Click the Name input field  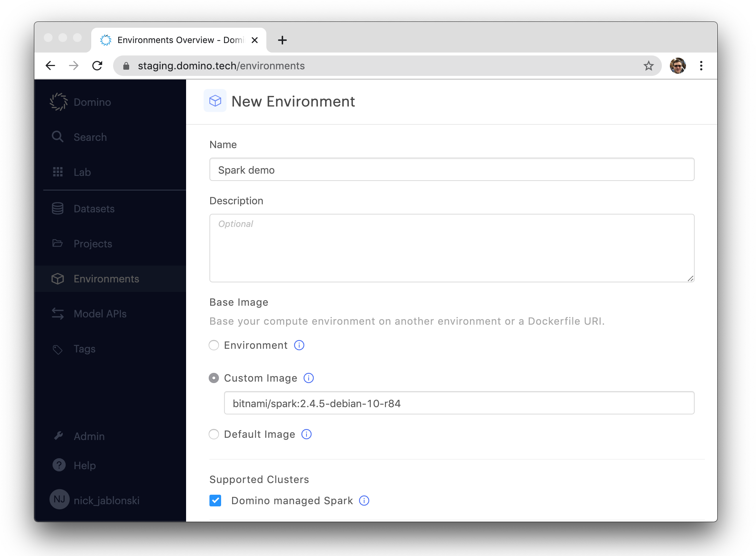(x=452, y=170)
